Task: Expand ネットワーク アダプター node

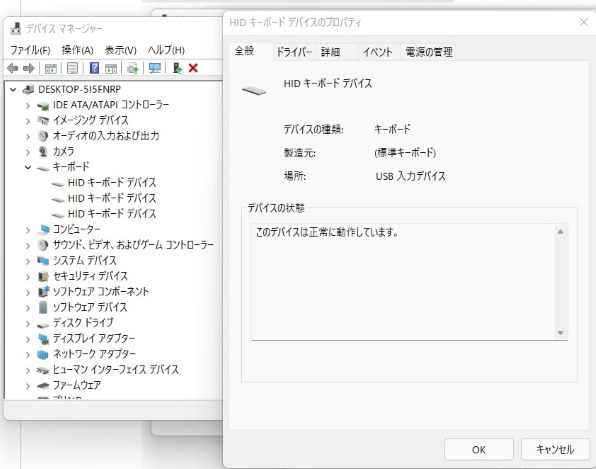Action: pos(28,355)
